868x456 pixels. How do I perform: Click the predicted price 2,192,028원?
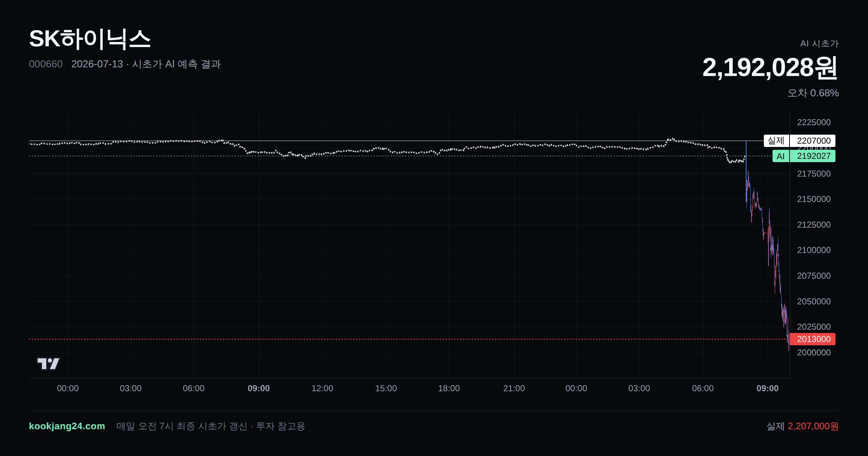pos(770,68)
